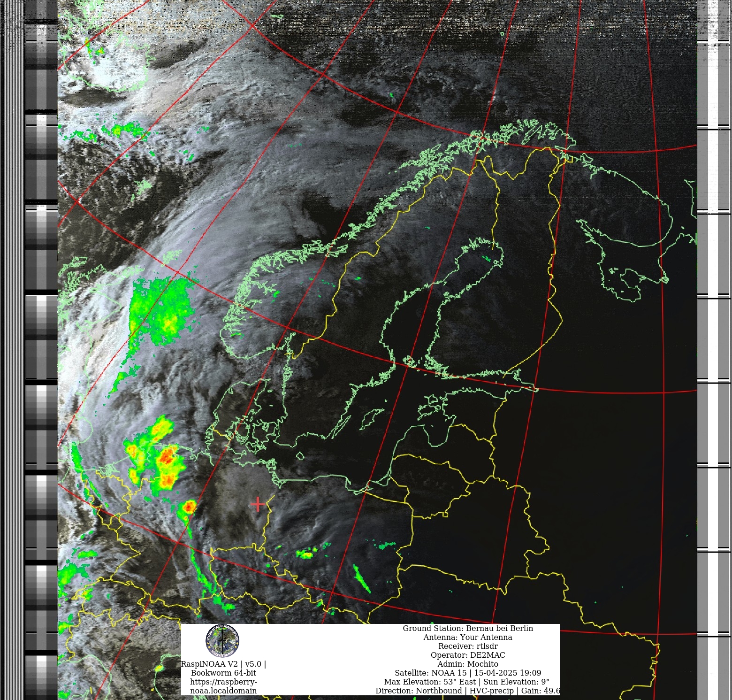Viewport: 732px width, 700px height.
Task: Open the raspberry-noaa.localdomain URL text
Action: tap(223, 686)
